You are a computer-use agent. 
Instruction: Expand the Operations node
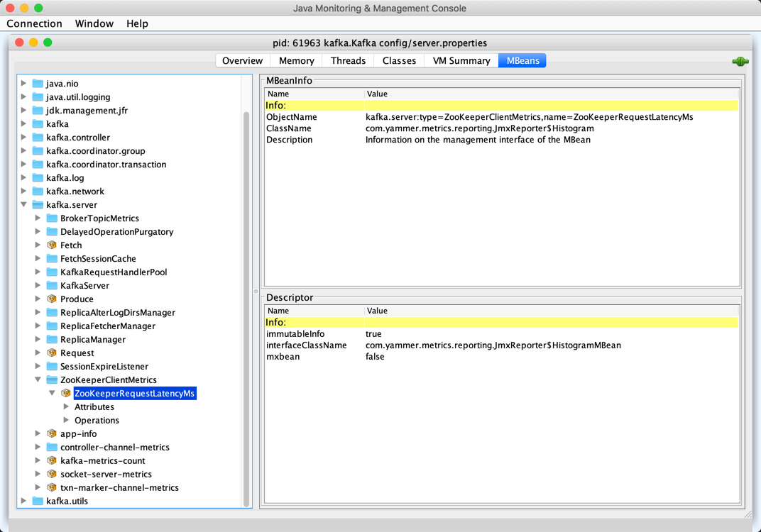(x=66, y=421)
